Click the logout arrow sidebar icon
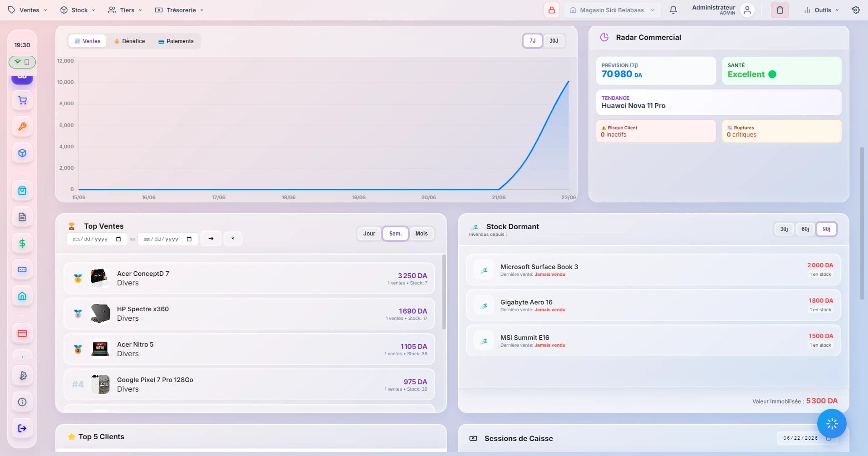868x456 pixels. tap(22, 428)
